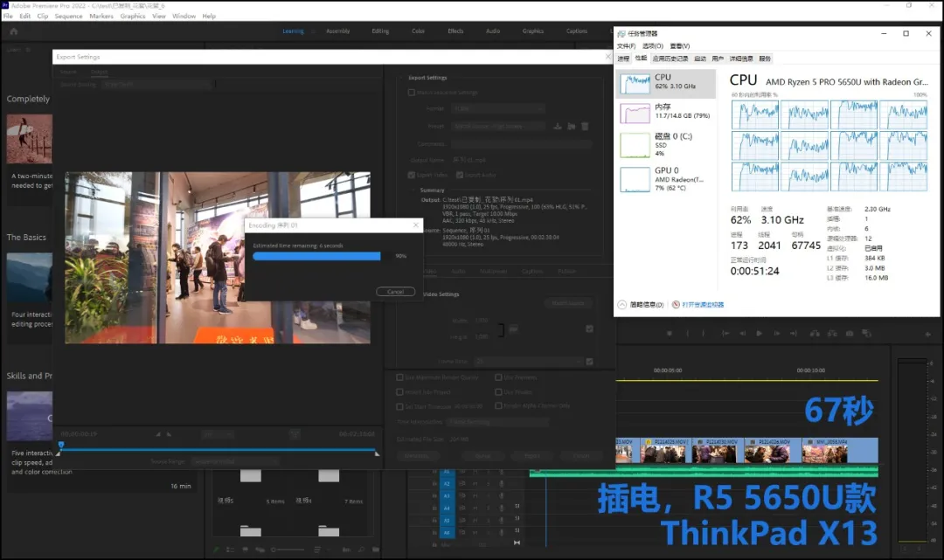The image size is (944, 560).
Task: Click the Play button in Program monitor
Action: 760,333
